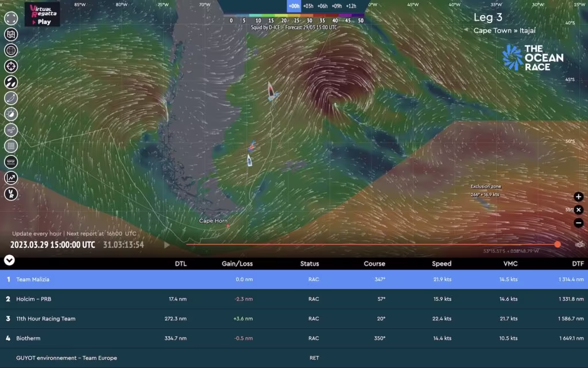Select Team Malizia row

point(294,279)
